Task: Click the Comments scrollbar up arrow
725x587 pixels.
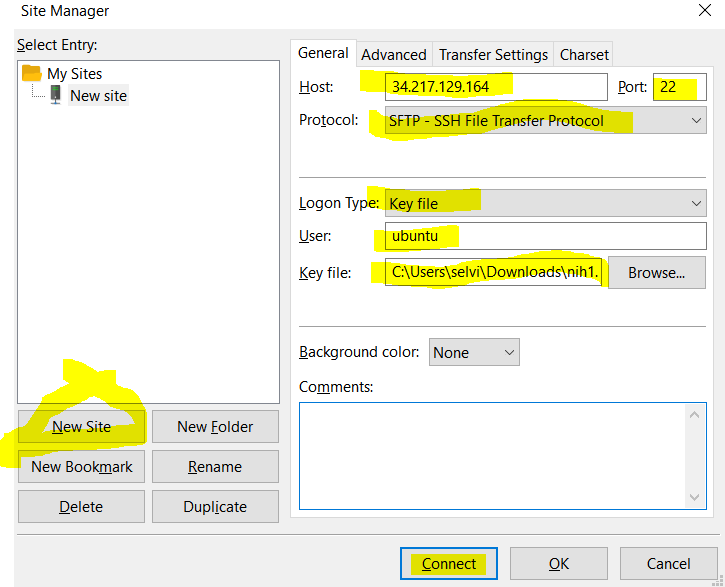Action: (x=694, y=415)
